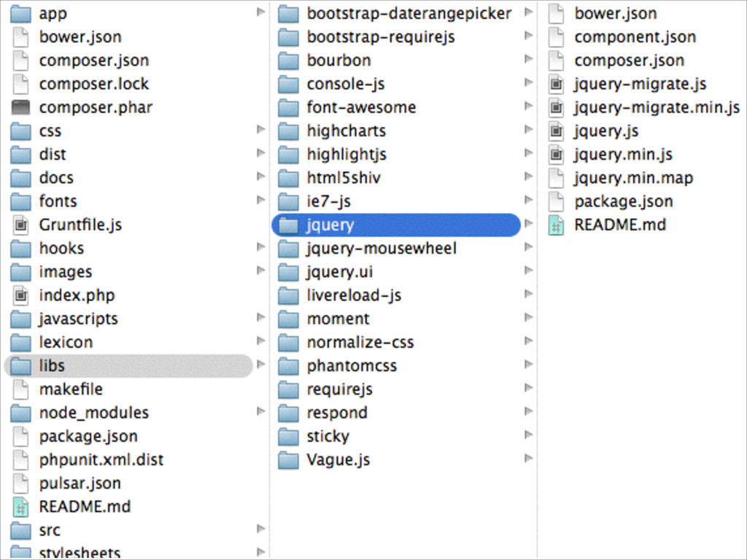Select the third-column package.json file name
Image resolution: width=747 pixels, height=560 pixels.
click(x=624, y=202)
